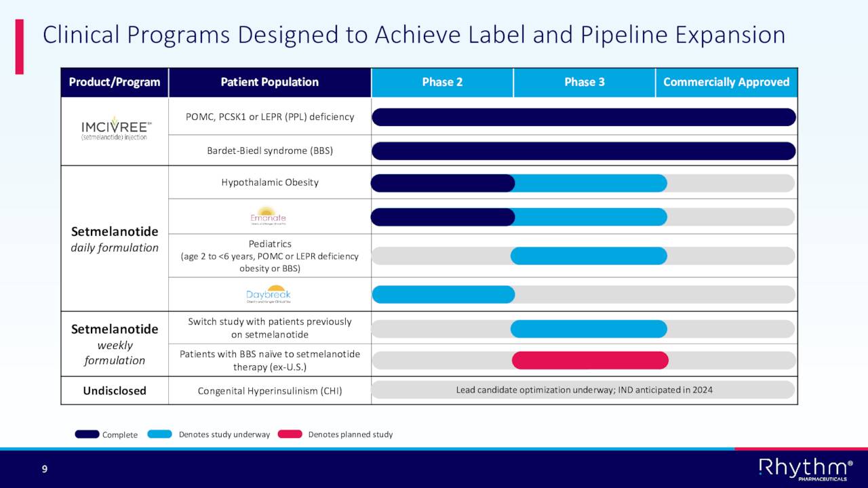868x488 pixels.
Task: Click the 'Undisclosed' program cell
Action: click(115, 391)
